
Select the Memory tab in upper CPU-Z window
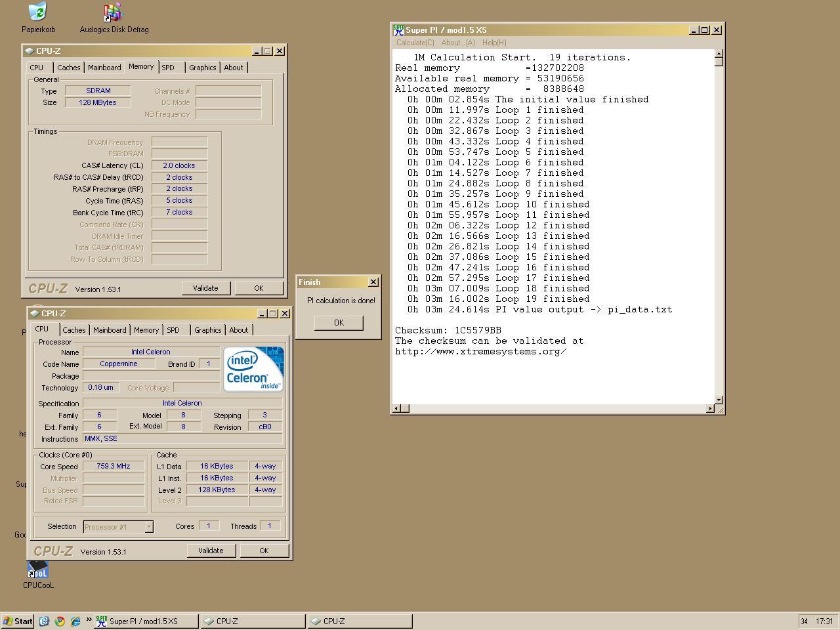[141, 67]
